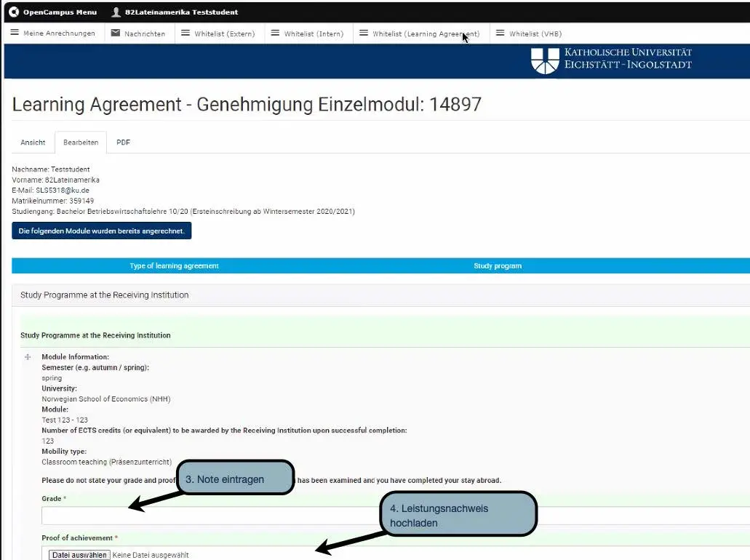Viewport: 750px width, 560px height.
Task: Click the 'Grade' field label
Action: 51,498
